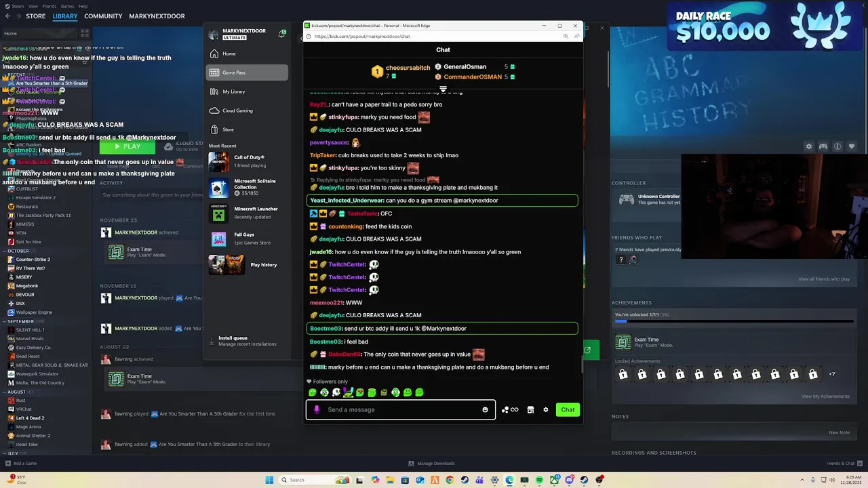Click Add a Game in Steam
Image resolution: width=868 pixels, height=488 pixels.
21,464
